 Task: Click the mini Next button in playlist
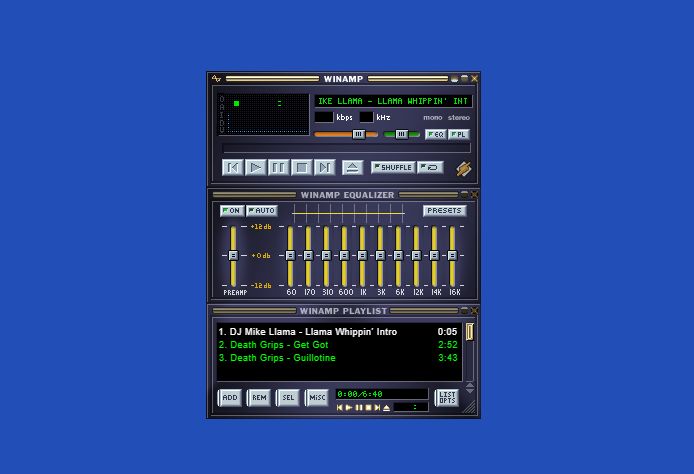coord(377,408)
